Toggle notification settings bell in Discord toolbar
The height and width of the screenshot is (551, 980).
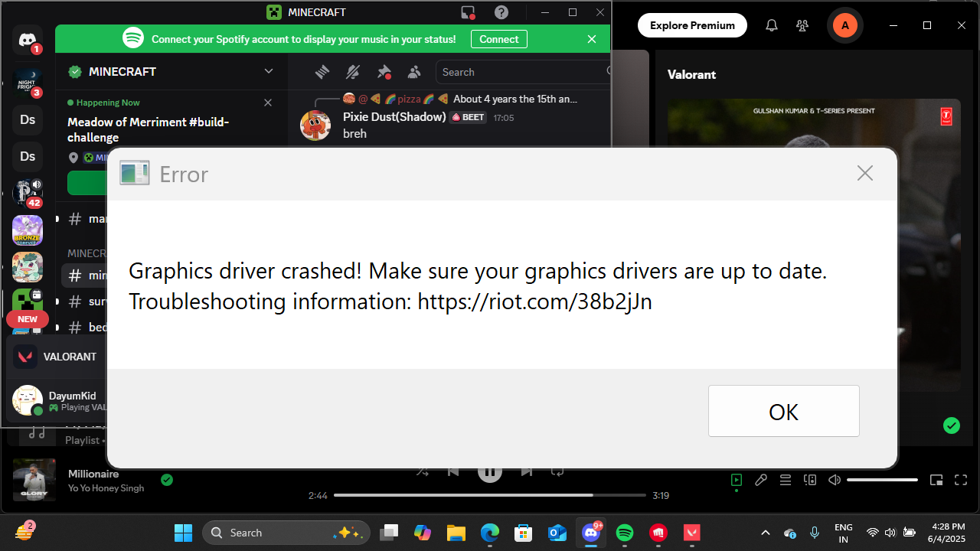[x=353, y=72]
